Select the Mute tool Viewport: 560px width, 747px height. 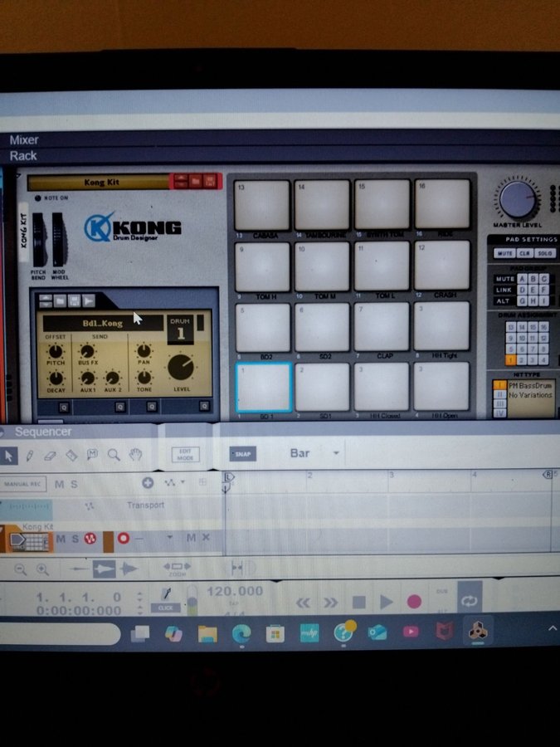tap(92, 455)
